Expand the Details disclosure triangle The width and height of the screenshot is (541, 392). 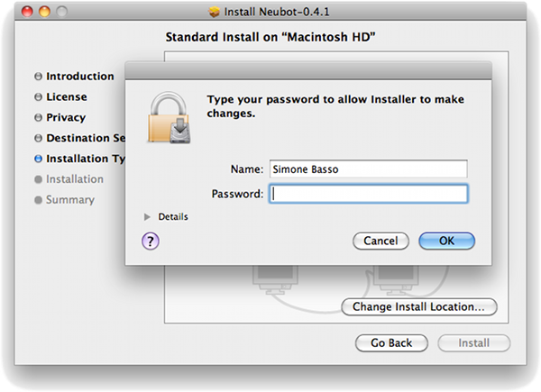(x=147, y=217)
